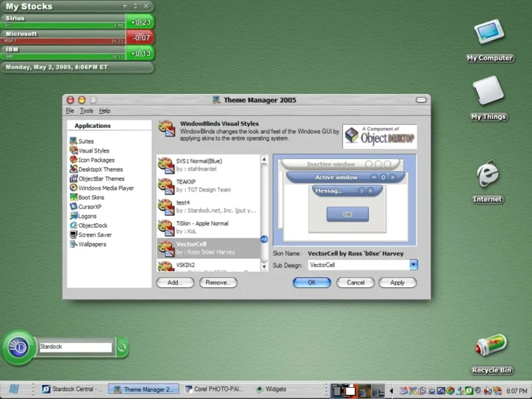Select skin "TiSkin - Apple Normal"
The width and height of the screenshot is (532, 399).
pyautogui.click(x=208, y=227)
